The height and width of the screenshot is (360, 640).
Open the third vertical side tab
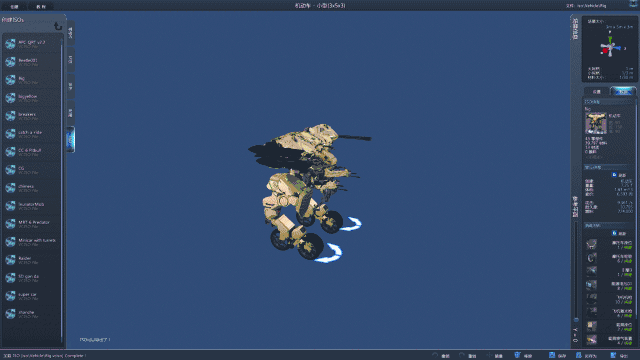(71, 86)
